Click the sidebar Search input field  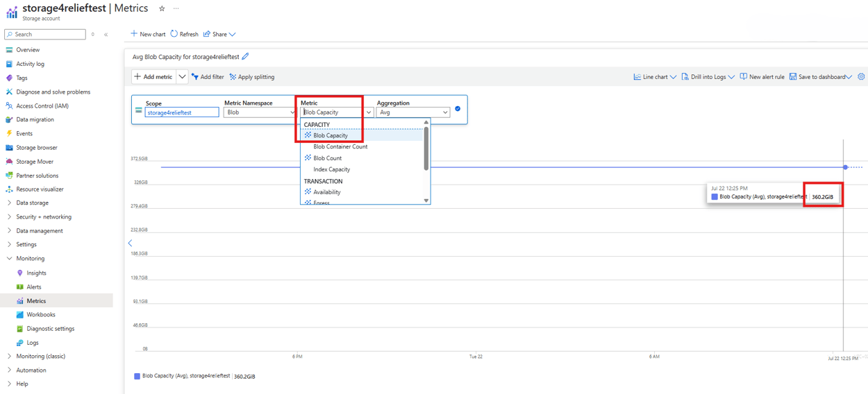pyautogui.click(x=49, y=34)
